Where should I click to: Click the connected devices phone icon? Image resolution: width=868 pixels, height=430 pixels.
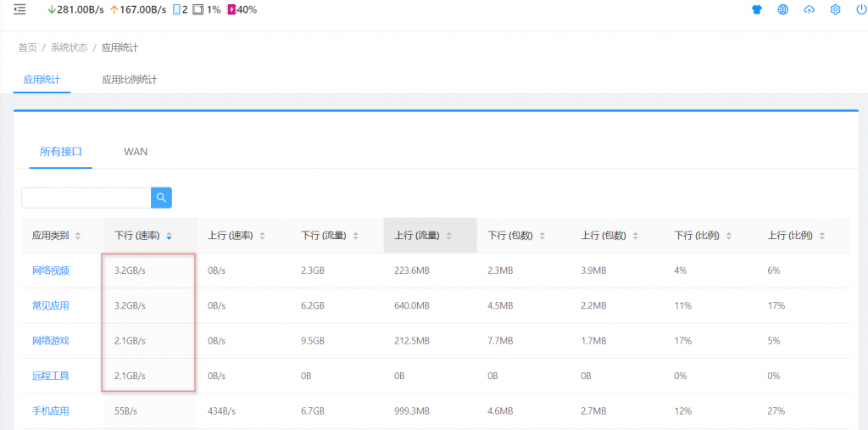point(176,10)
